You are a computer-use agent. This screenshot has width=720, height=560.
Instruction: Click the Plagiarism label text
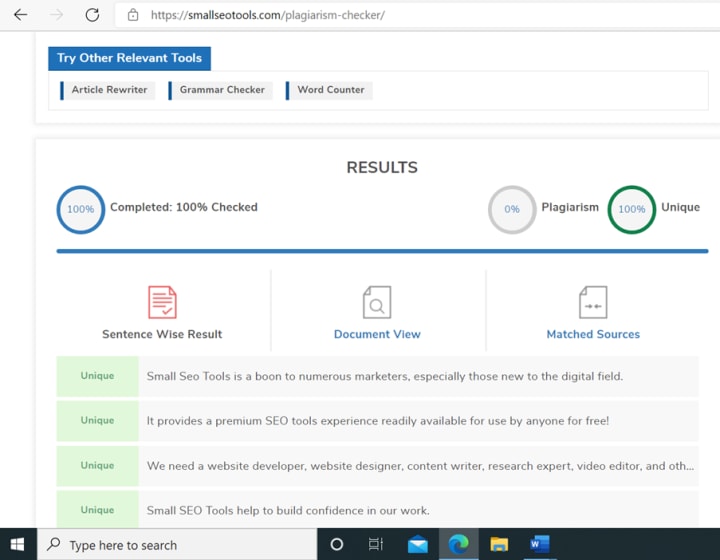click(x=570, y=207)
